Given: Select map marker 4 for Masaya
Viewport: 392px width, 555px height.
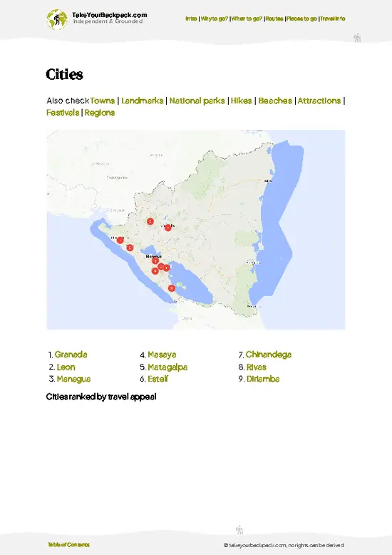Looking at the screenshot, I should coord(161,267).
